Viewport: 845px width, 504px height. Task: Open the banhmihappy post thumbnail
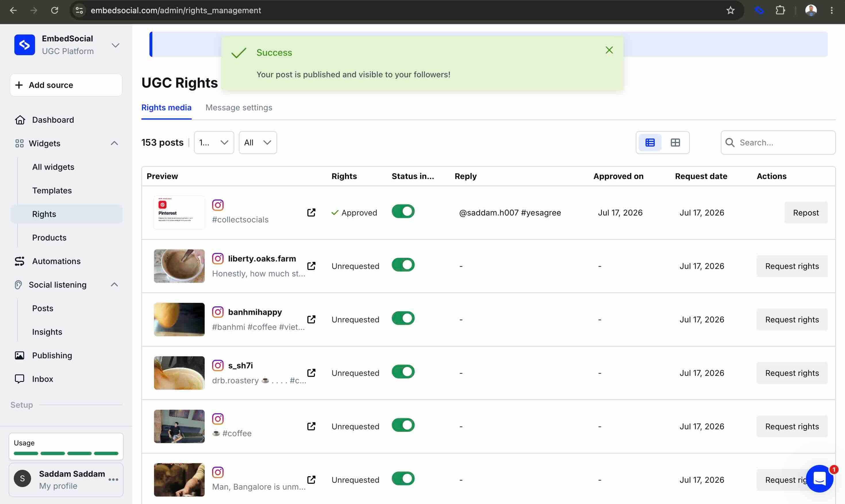click(x=179, y=319)
